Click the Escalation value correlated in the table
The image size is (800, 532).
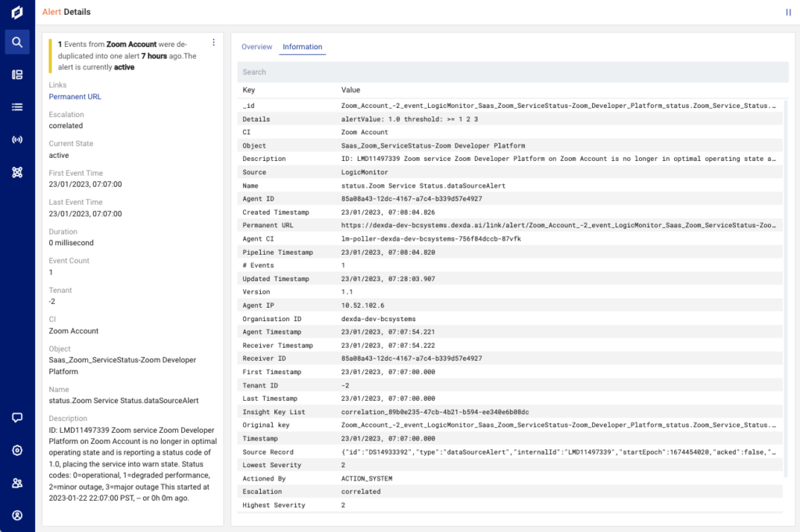(x=361, y=491)
